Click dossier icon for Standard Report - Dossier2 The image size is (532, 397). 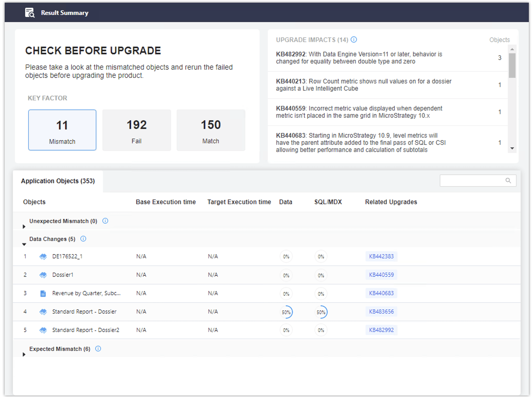tap(43, 330)
